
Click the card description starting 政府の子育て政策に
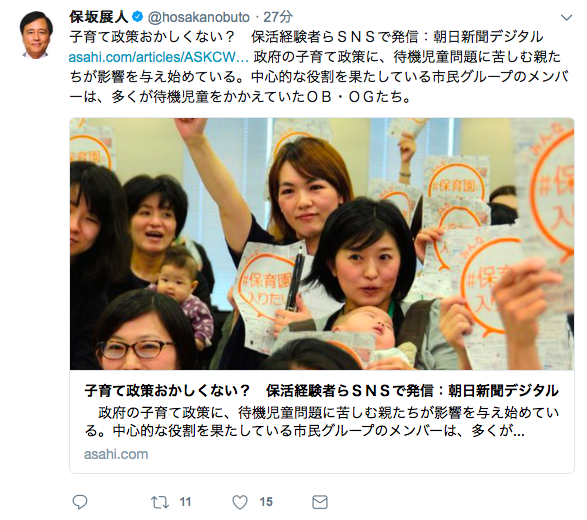[x=322, y=422]
